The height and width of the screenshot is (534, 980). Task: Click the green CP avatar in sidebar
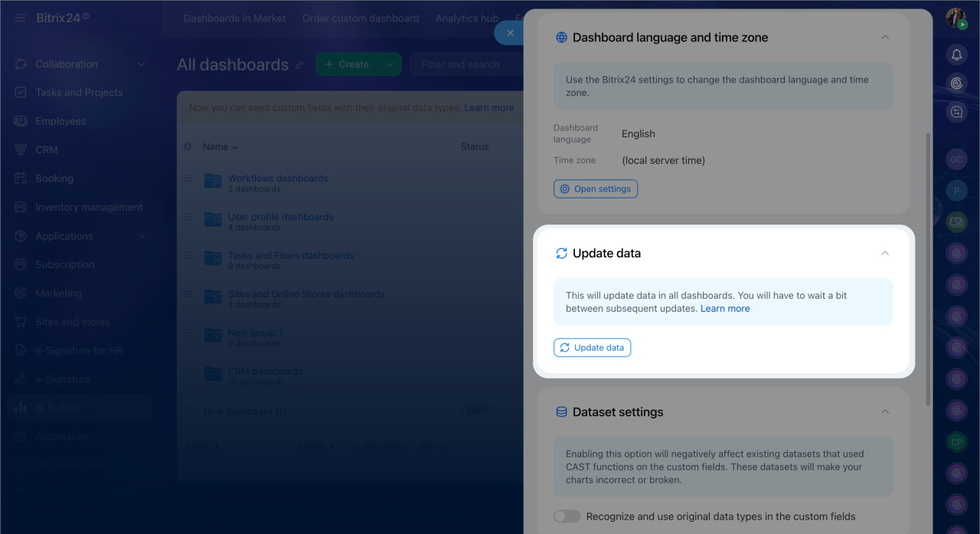tap(956, 442)
